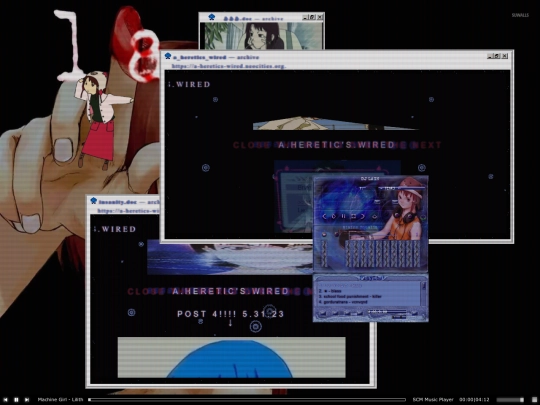Select playlist entry '2. ■ - bless'
Viewport: 540px width, 405px height.
(330, 291)
